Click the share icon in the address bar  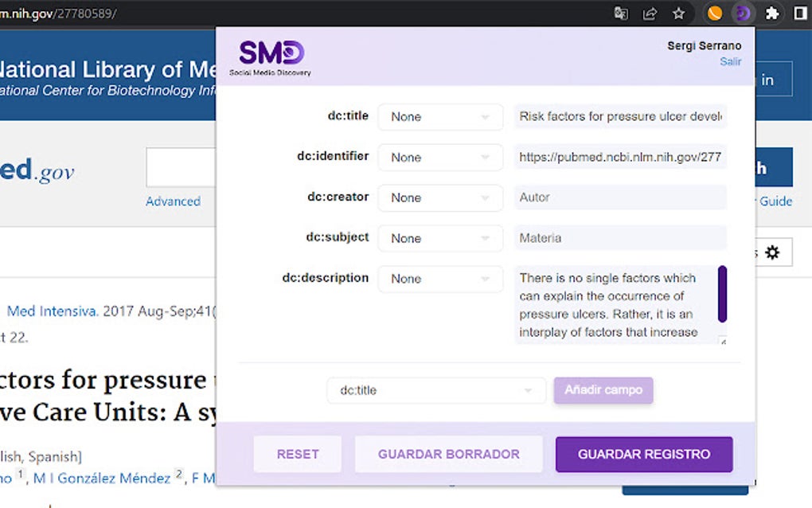pos(649,13)
